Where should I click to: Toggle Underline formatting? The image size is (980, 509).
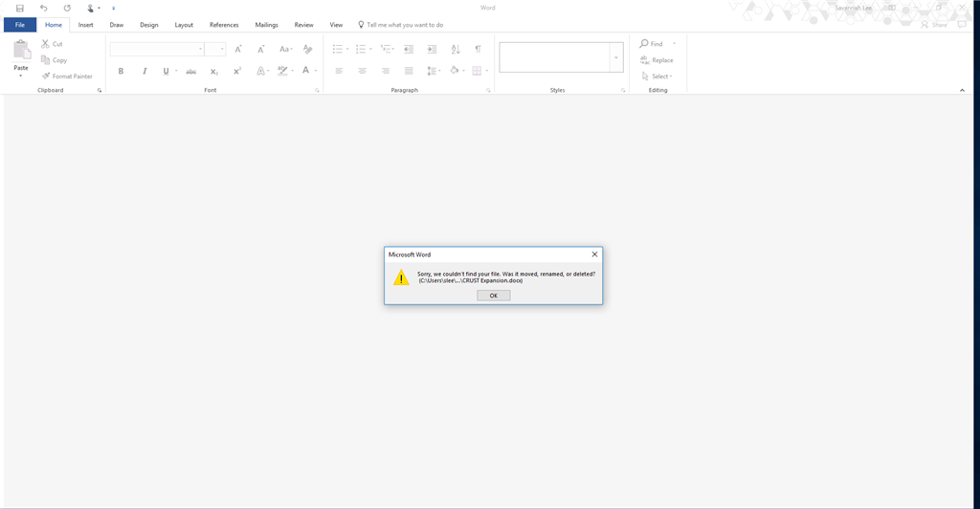[x=166, y=71]
